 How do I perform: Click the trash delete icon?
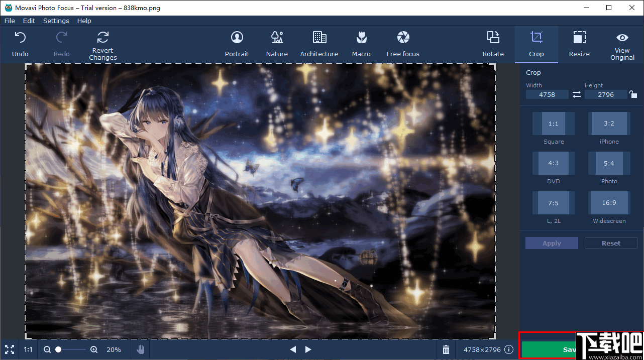446,349
